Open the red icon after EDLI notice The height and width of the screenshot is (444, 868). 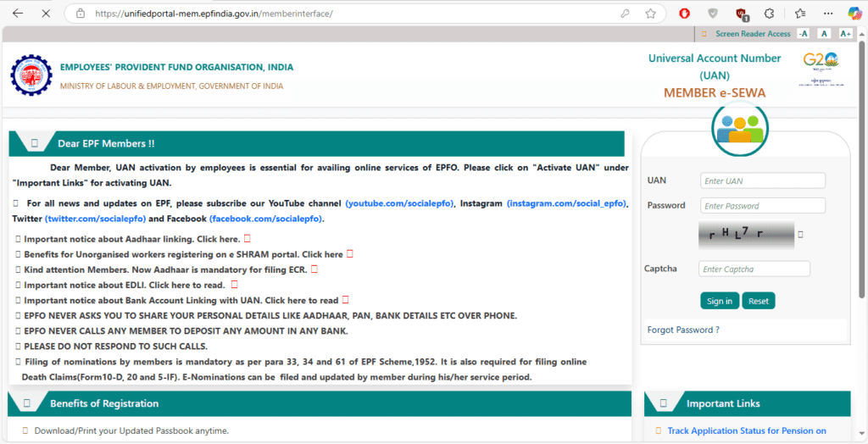pos(234,285)
